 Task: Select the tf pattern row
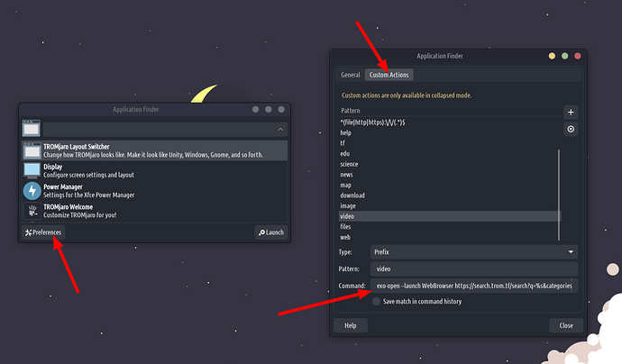(x=449, y=143)
